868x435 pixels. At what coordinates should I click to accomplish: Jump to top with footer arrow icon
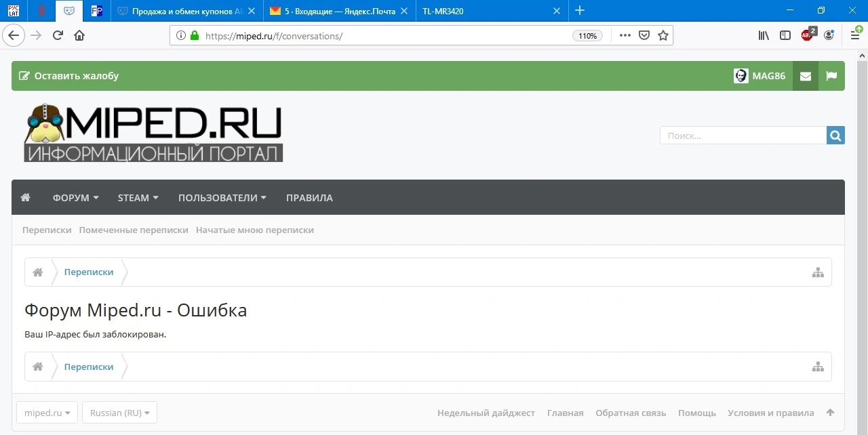[831, 413]
